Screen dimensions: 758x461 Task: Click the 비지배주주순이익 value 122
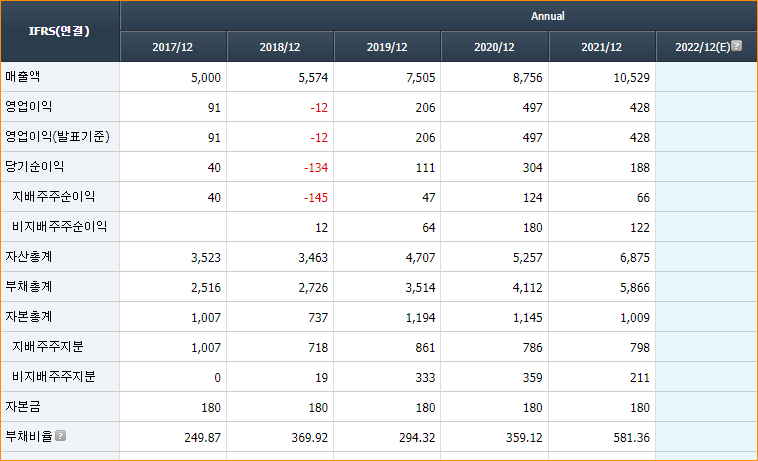640,228
